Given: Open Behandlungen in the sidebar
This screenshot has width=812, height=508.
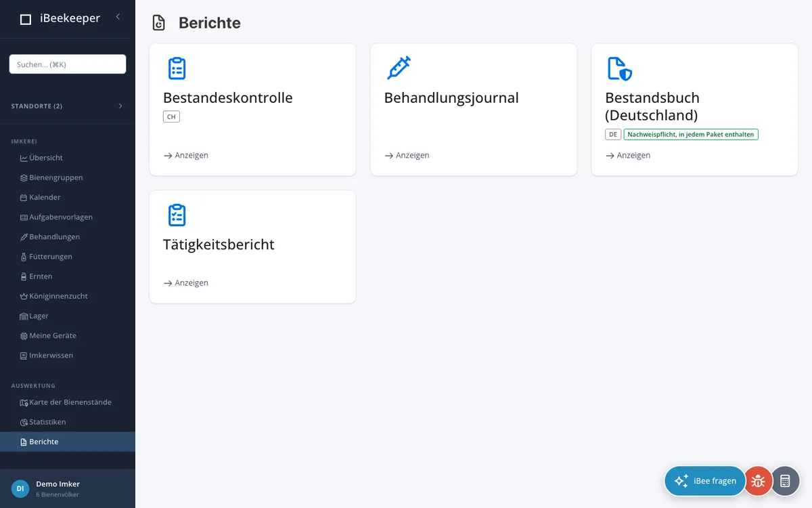Looking at the screenshot, I should (68, 236).
